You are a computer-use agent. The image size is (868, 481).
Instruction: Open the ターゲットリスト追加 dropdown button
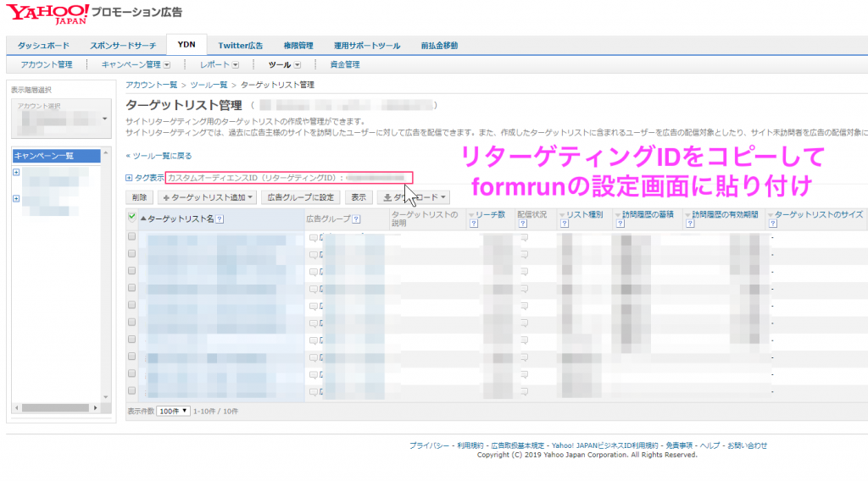tap(207, 197)
